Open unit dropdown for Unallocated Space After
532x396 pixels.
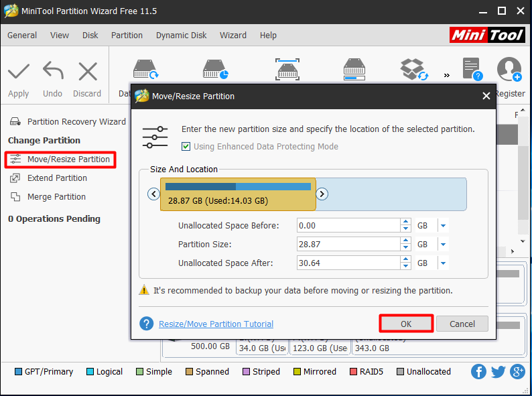click(443, 263)
